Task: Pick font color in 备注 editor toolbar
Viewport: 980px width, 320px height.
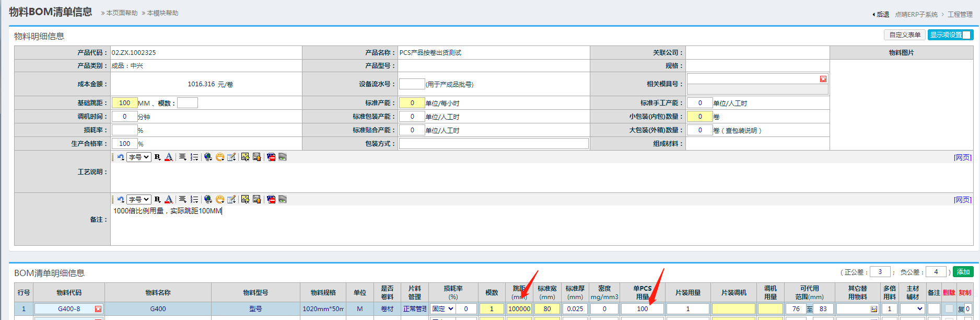Action: pyautogui.click(x=169, y=199)
